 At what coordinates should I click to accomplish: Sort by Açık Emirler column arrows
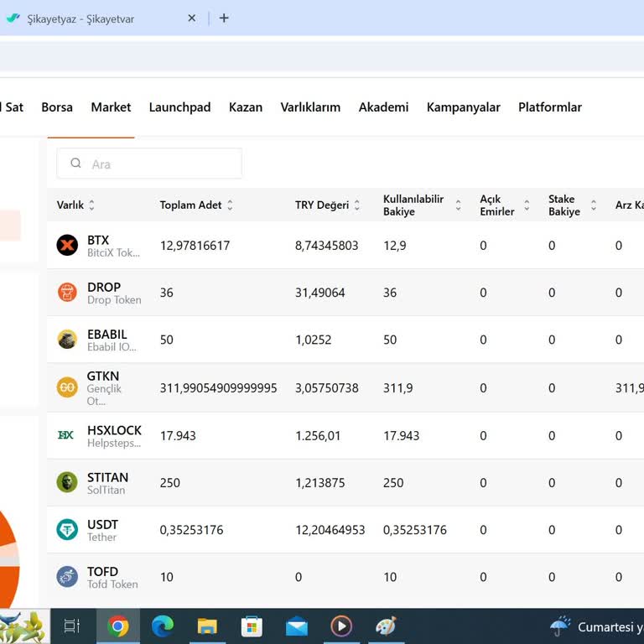click(x=527, y=205)
